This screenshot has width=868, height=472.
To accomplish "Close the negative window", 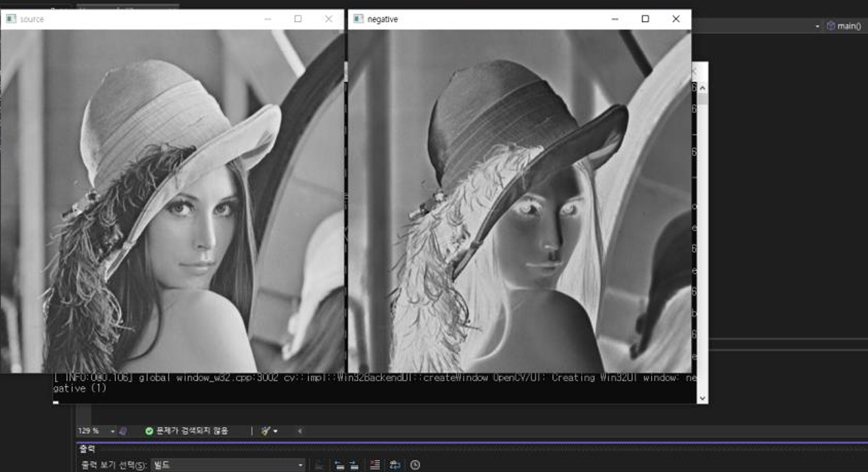I will (676, 19).
